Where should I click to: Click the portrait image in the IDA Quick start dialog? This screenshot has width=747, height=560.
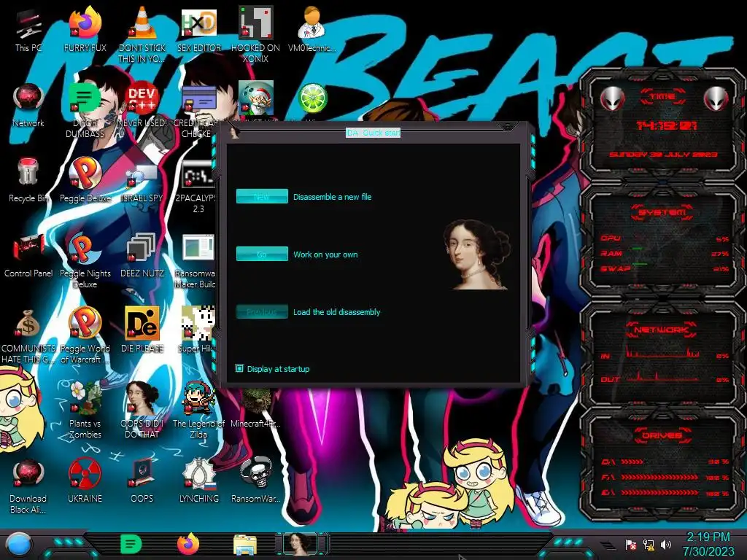(x=476, y=254)
